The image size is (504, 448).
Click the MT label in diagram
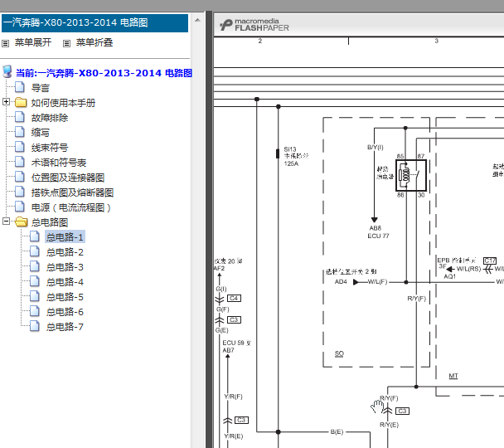453,376
